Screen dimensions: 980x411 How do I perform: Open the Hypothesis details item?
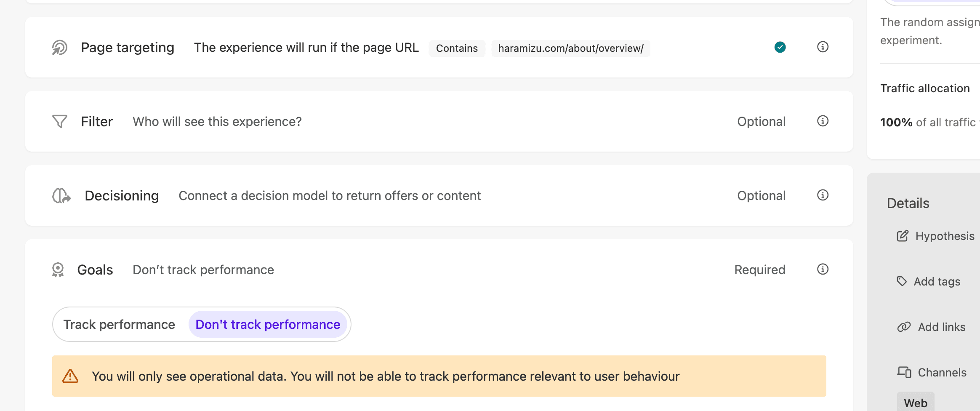pyautogui.click(x=944, y=236)
